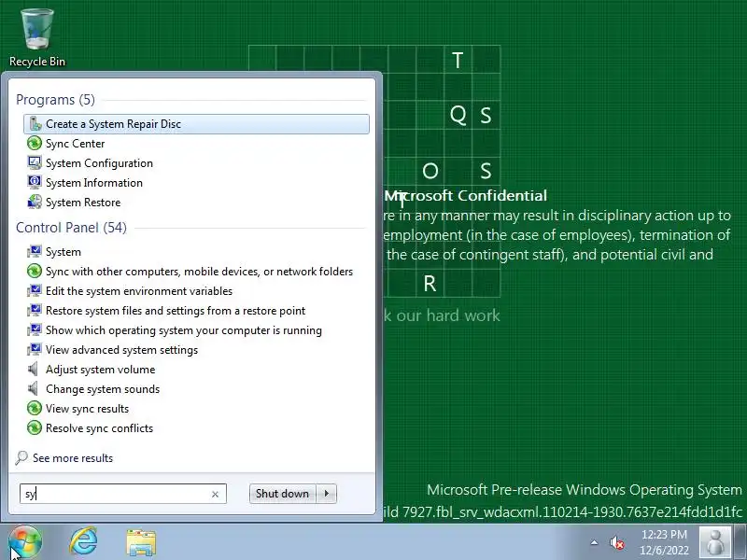Open View advanced system settings
747x560 pixels.
pos(121,349)
